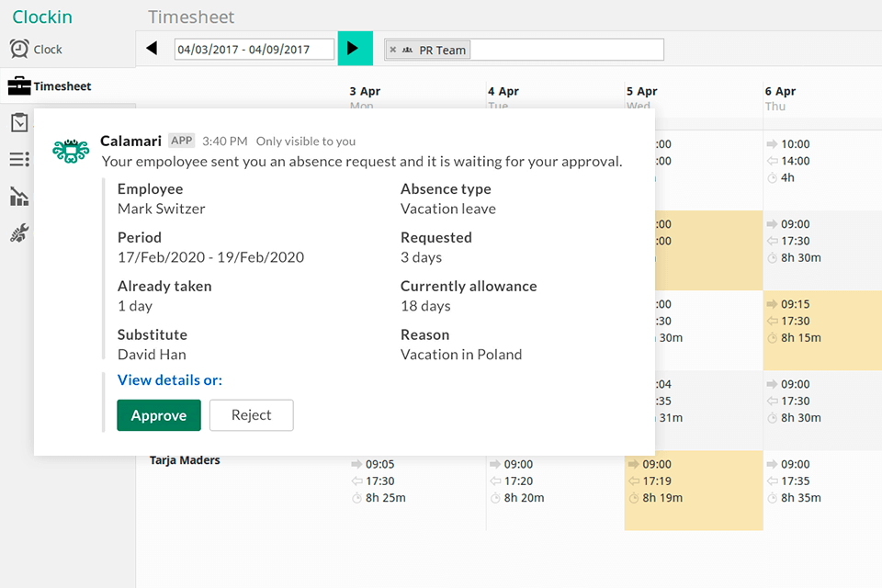Click the alarm clock icon

(18, 49)
